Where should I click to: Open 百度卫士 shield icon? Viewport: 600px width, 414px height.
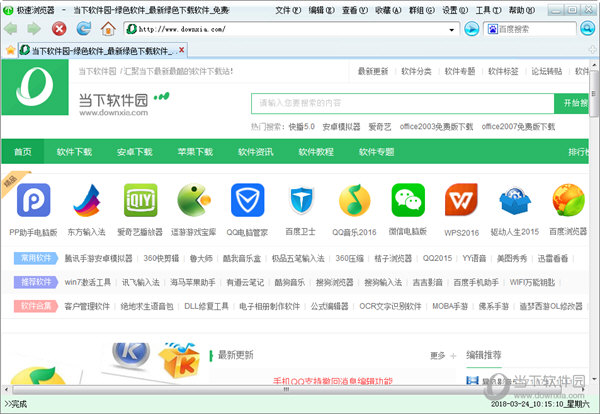coord(301,200)
